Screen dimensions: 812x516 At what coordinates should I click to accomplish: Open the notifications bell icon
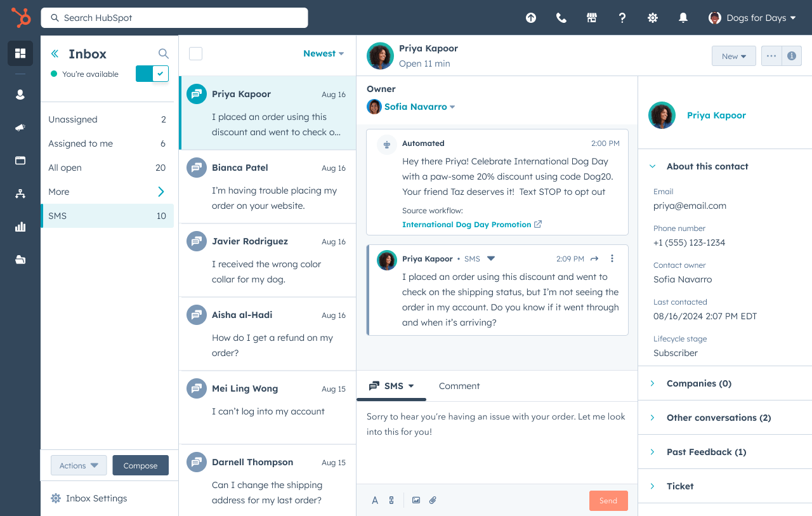click(683, 18)
